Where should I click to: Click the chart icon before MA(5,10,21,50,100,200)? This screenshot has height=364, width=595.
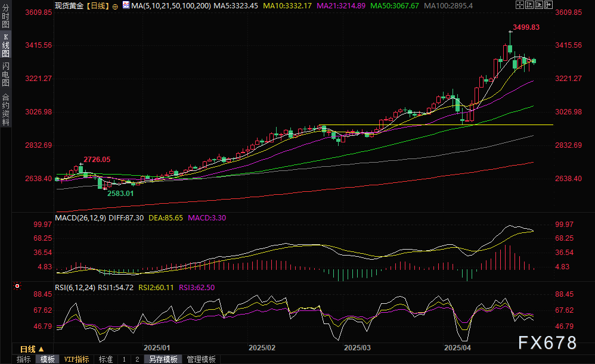[x=125, y=5]
